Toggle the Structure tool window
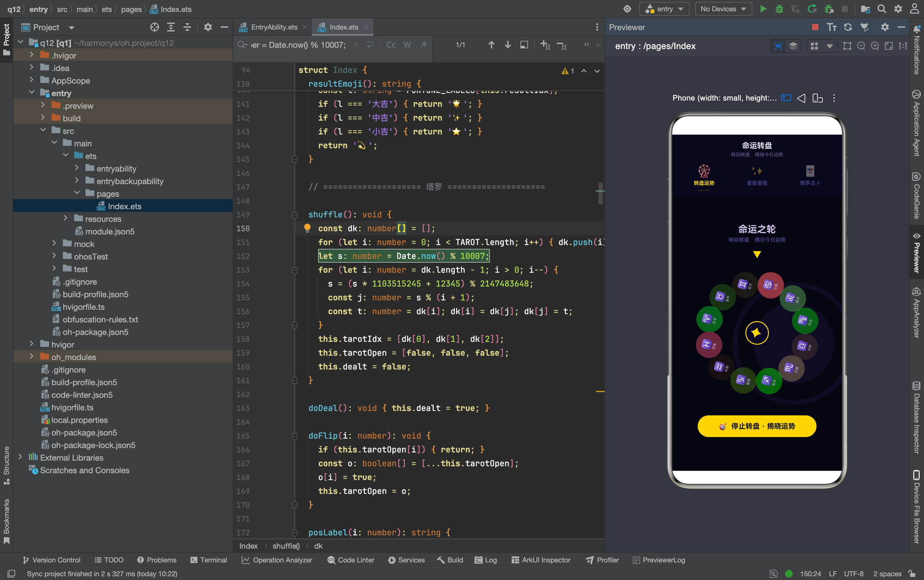This screenshot has height=580, width=924. click(x=7, y=465)
